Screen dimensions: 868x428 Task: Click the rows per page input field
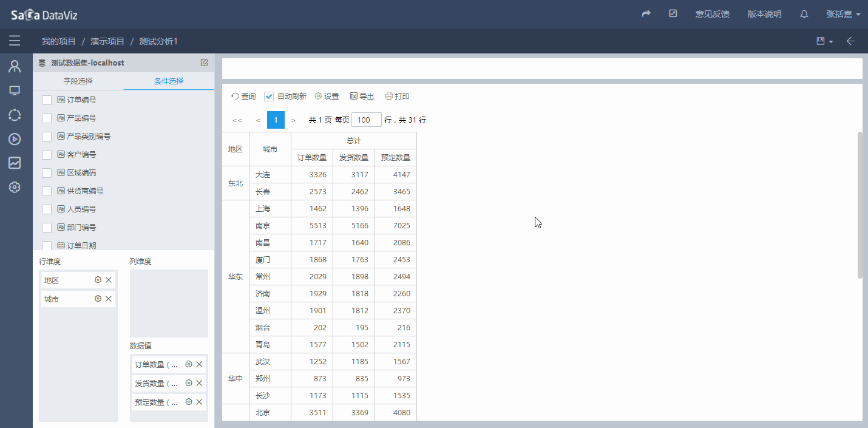point(367,120)
